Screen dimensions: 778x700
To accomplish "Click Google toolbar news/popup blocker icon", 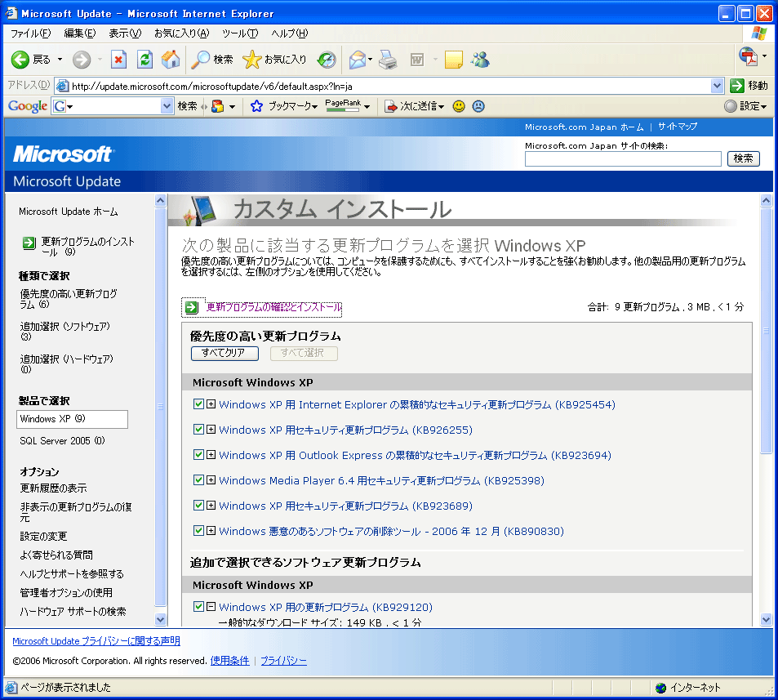I will (x=217, y=105).
